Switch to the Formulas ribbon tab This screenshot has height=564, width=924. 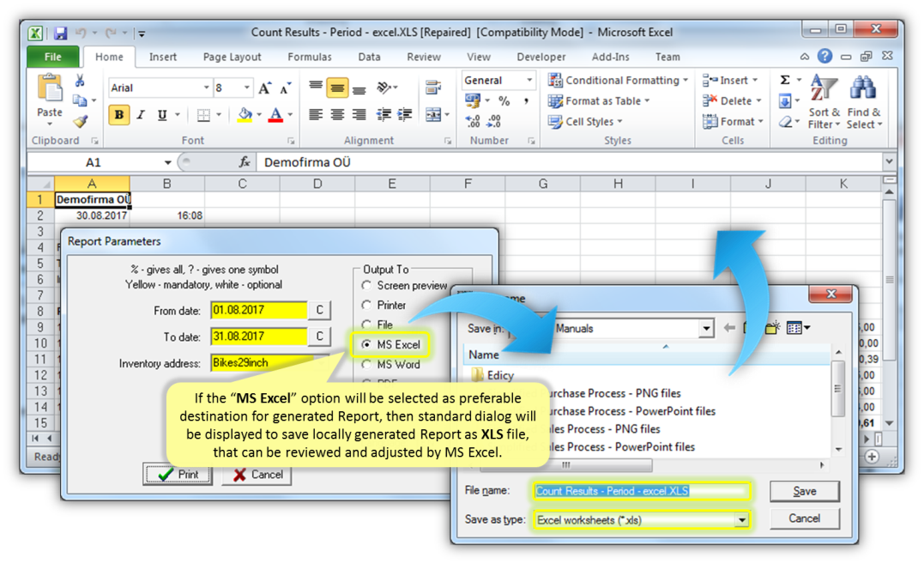coord(310,57)
